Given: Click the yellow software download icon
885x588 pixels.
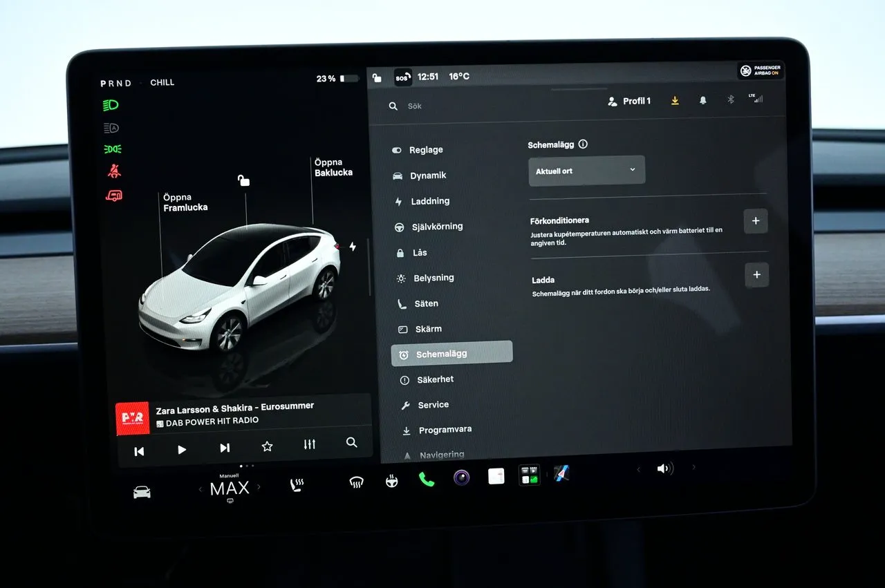Looking at the screenshot, I should tap(676, 100).
